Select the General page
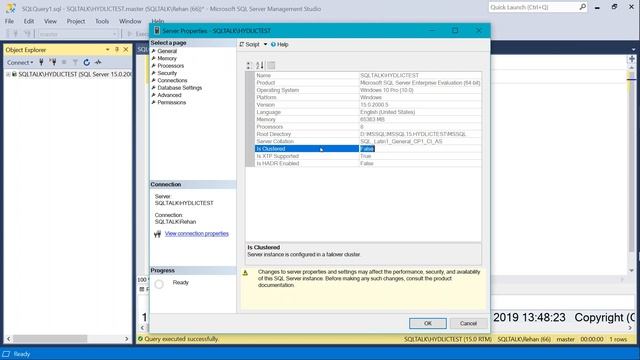Viewport: 640px width, 360px height. (x=167, y=51)
